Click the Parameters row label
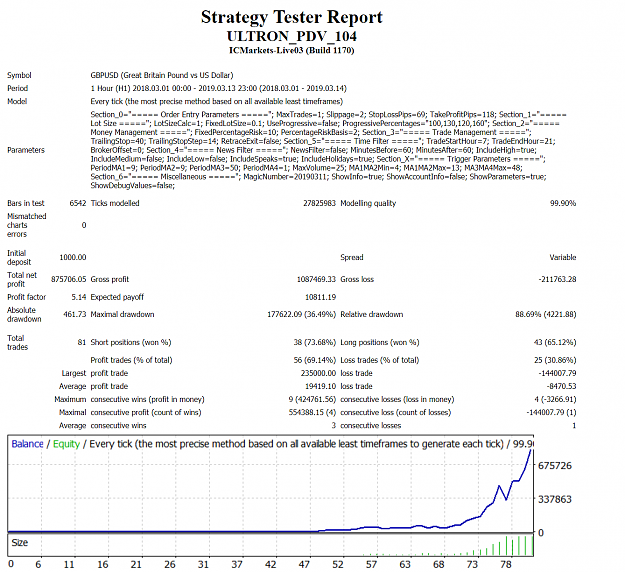 tap(26, 150)
